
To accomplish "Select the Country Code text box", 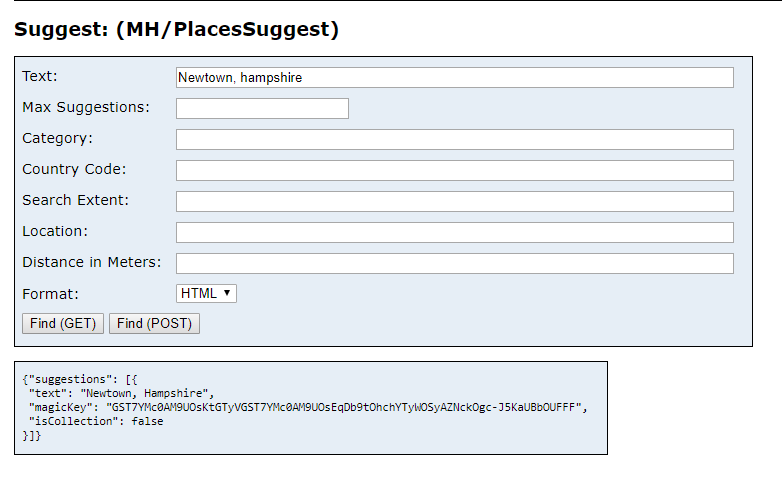I will click(454, 170).
